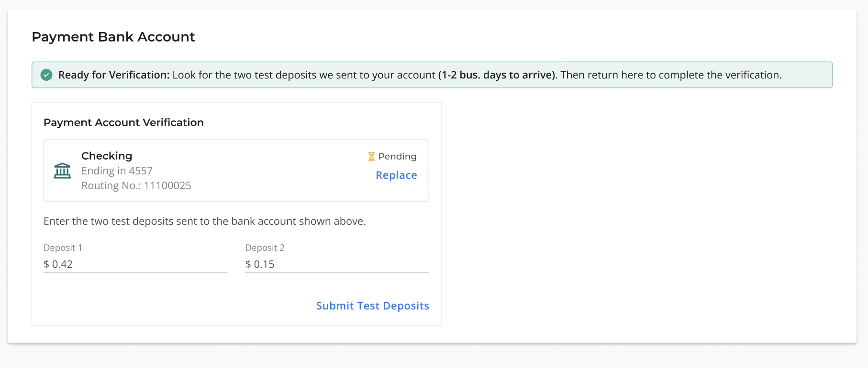The height and width of the screenshot is (368, 868).
Task: Click the '1-2 bus. days to arrive' note
Action: (498, 75)
